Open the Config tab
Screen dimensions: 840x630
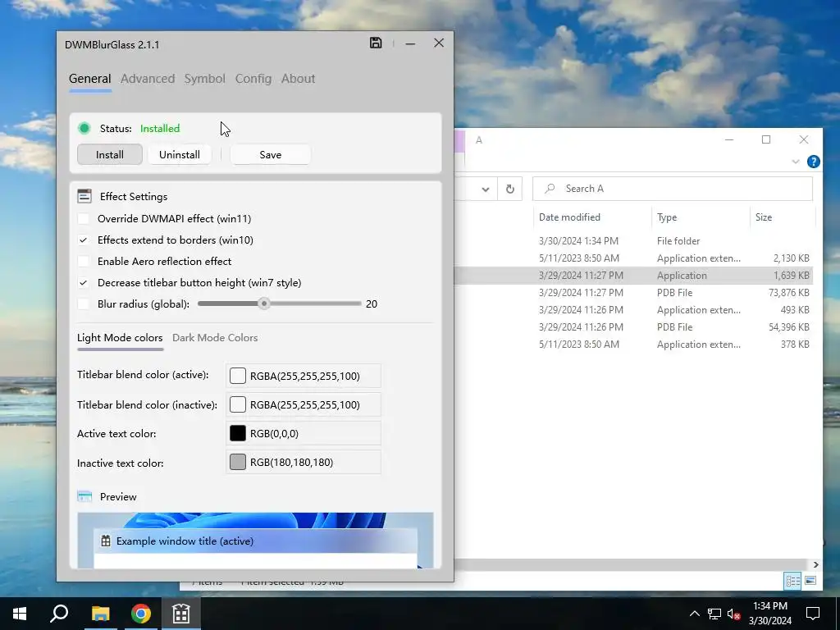coord(253,79)
